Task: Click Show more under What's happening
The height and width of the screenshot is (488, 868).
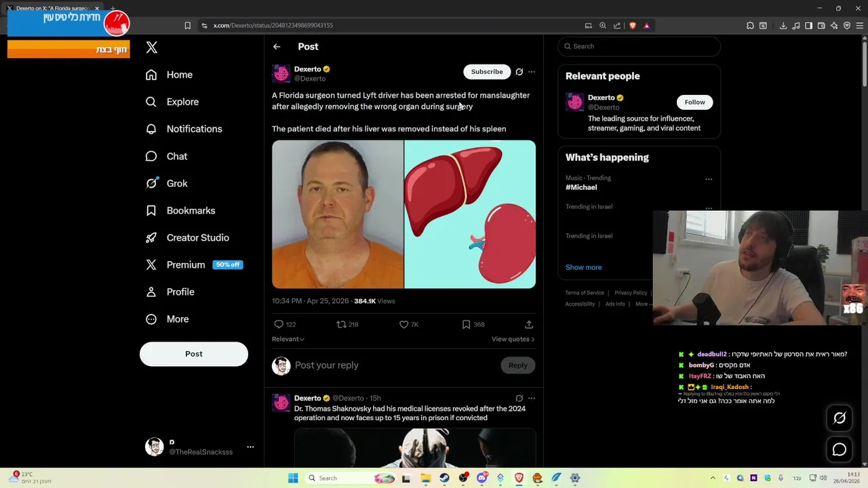Action: [584, 268]
